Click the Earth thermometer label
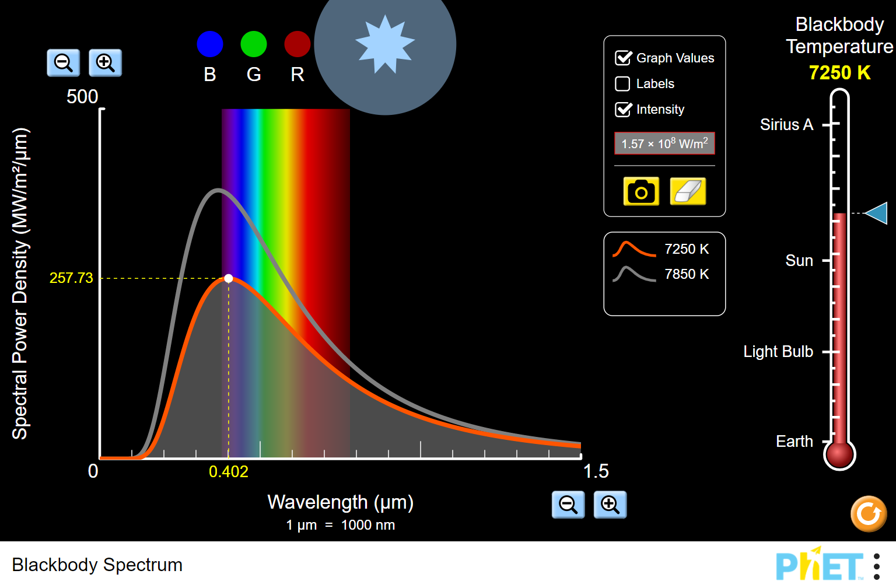 794,442
